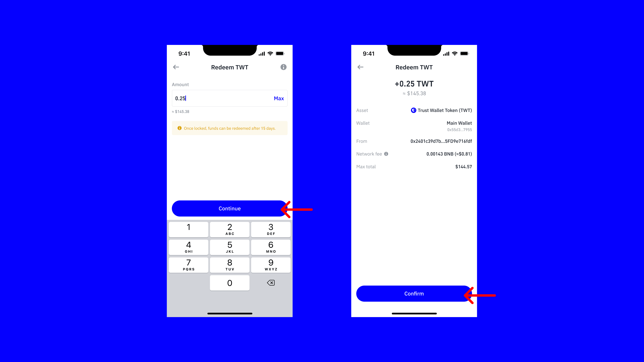Click the Confirm button to finalize redemption

(414, 293)
